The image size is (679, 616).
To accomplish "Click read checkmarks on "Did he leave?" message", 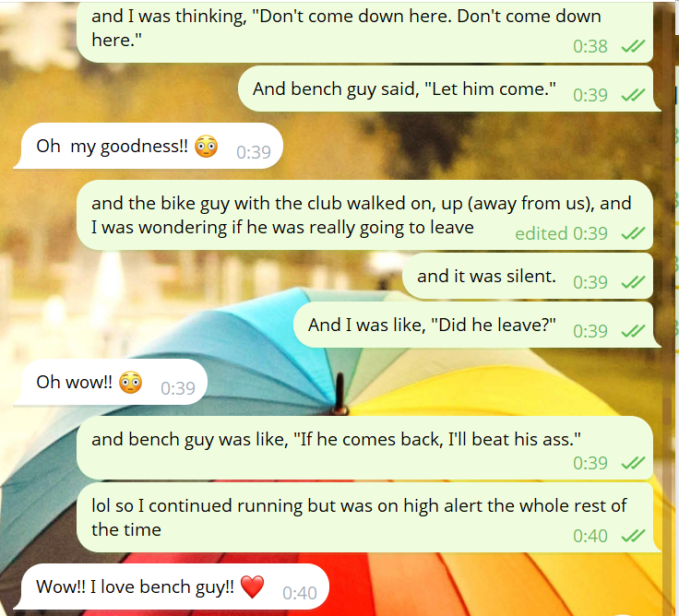I will tap(633, 331).
